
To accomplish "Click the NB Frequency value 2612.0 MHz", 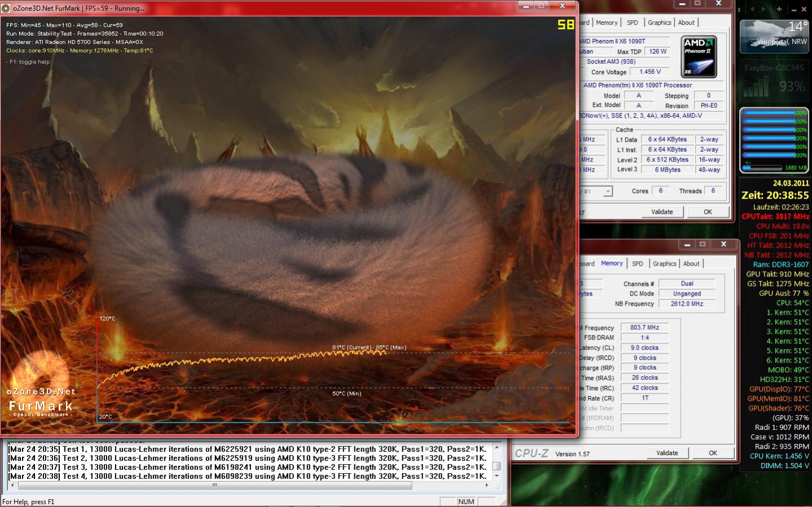I will coord(687,303).
